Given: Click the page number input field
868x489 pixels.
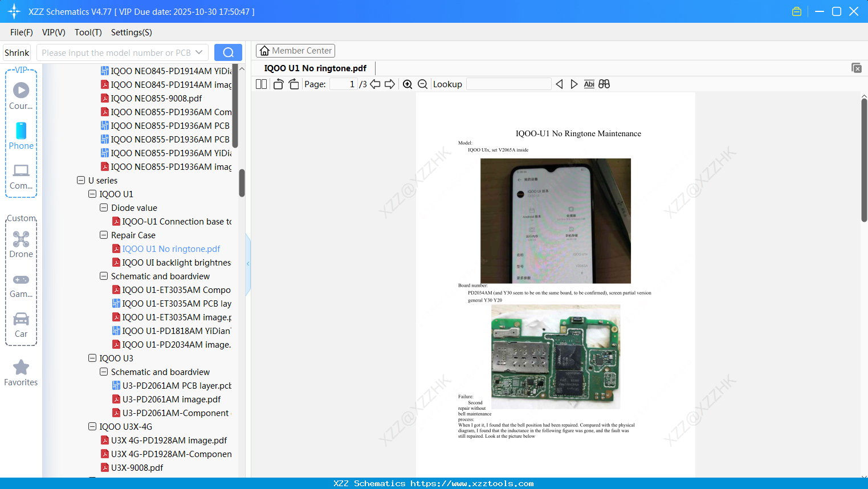Looking at the screenshot, I should pyautogui.click(x=344, y=84).
